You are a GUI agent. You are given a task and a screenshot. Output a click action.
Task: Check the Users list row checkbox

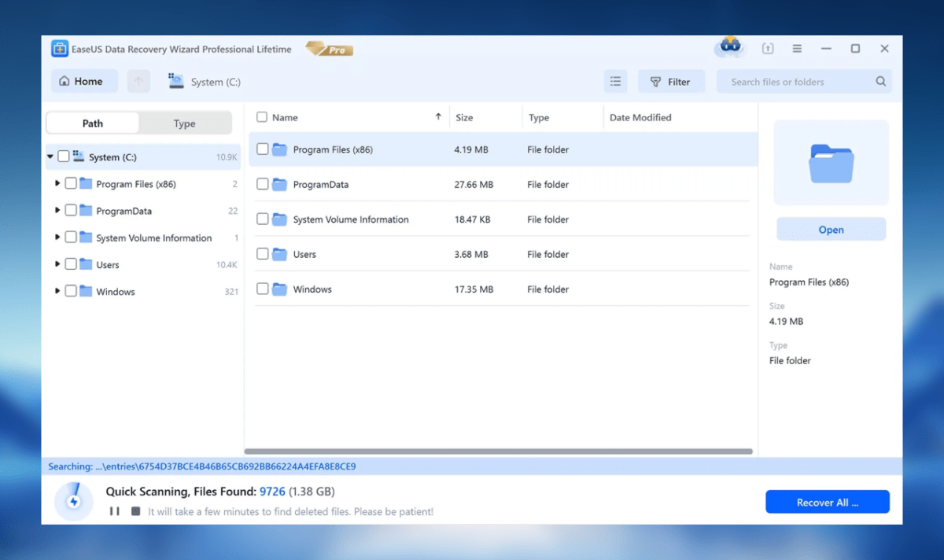click(x=262, y=254)
